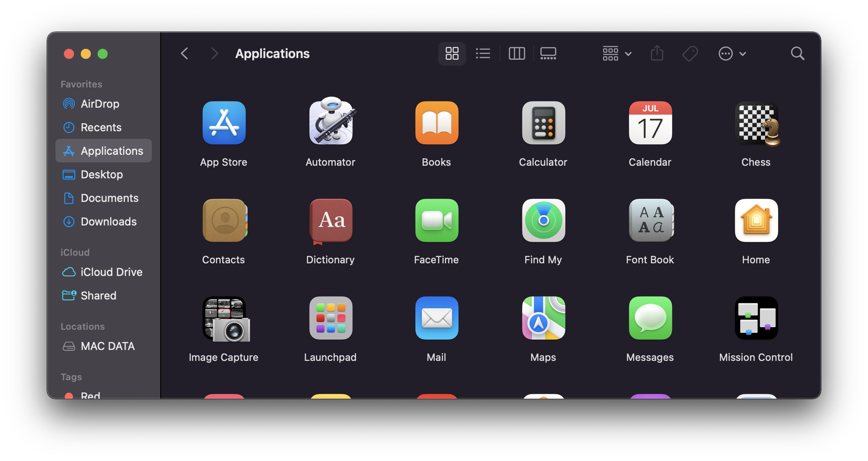868x461 pixels.
Task: Select the Chess app icon
Action: point(757,124)
